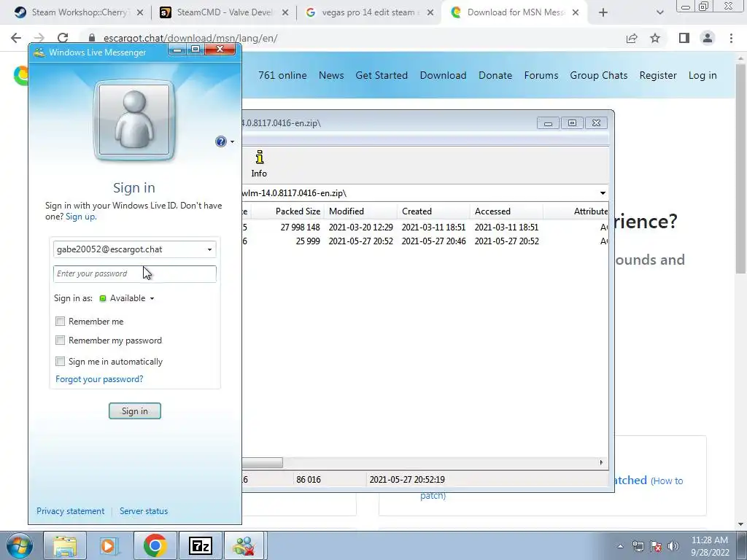Open the News menu on Escargot

[331, 75]
